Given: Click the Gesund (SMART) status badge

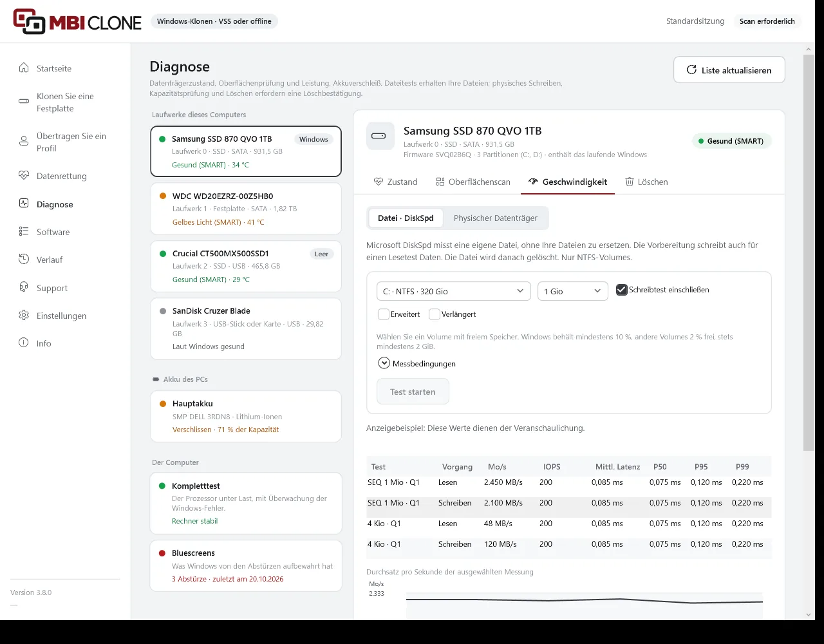Looking at the screenshot, I should (732, 141).
